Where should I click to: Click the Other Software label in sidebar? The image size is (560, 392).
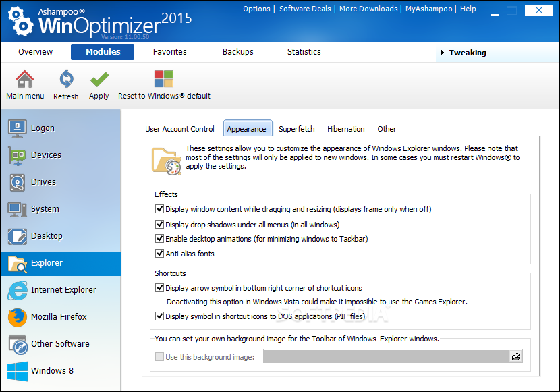tap(60, 344)
